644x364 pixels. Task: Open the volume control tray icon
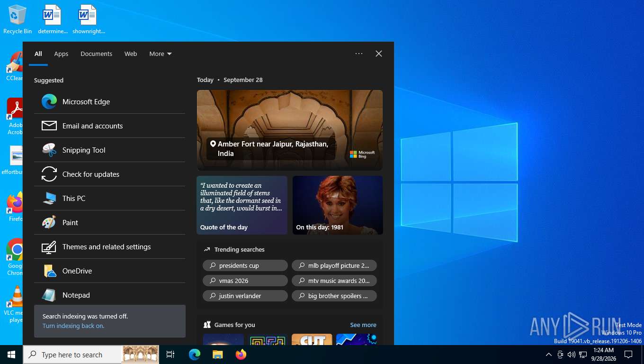tap(572, 355)
